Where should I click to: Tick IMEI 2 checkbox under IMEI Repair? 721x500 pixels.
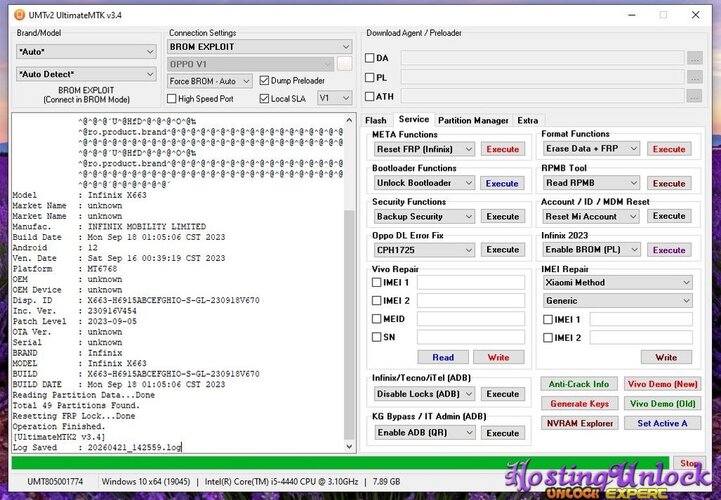tap(548, 338)
